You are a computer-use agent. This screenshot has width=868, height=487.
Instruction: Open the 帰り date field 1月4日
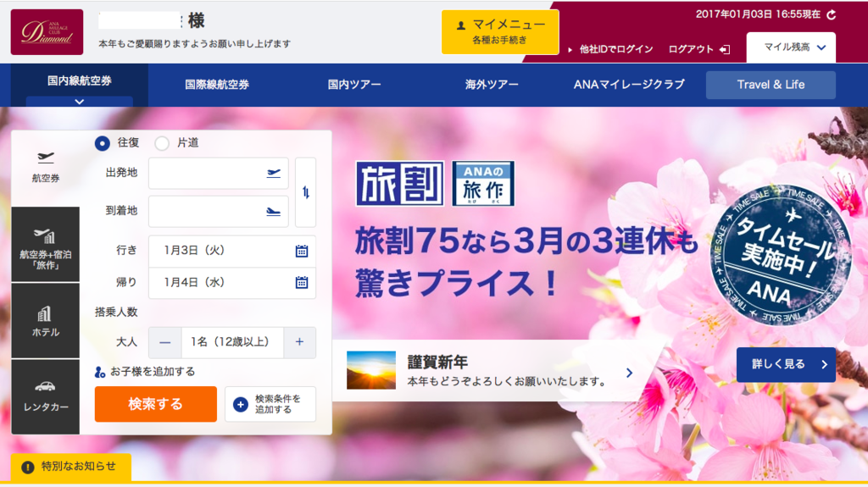tap(232, 283)
